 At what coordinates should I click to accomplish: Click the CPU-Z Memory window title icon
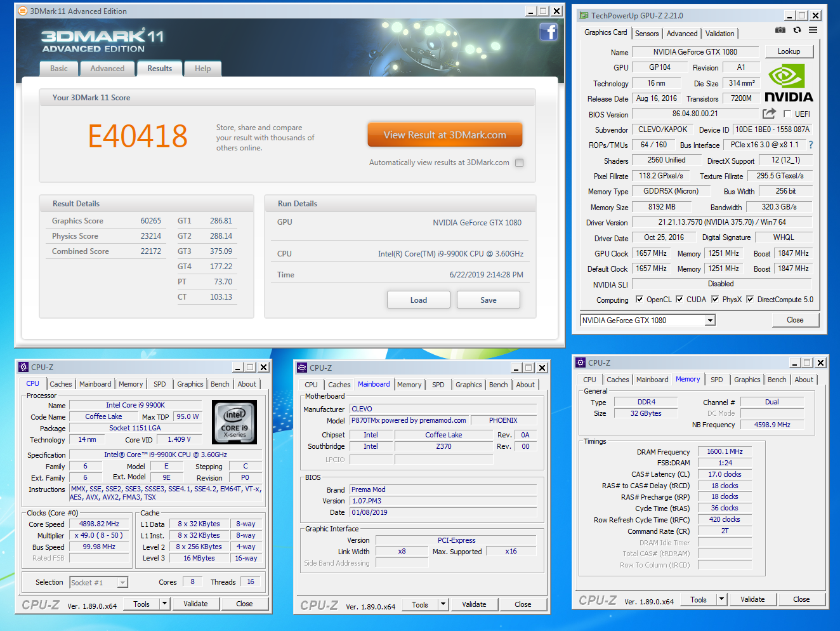[581, 362]
